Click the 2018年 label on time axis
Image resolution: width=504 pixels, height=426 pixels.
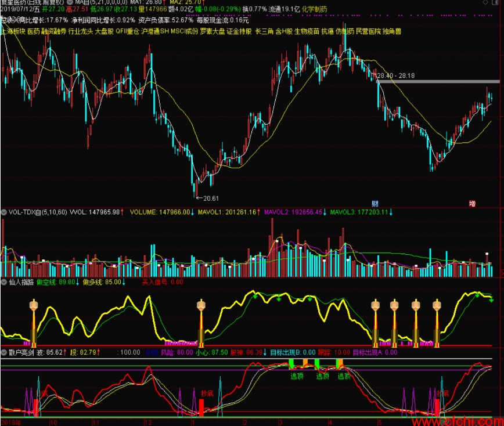(x=11, y=422)
